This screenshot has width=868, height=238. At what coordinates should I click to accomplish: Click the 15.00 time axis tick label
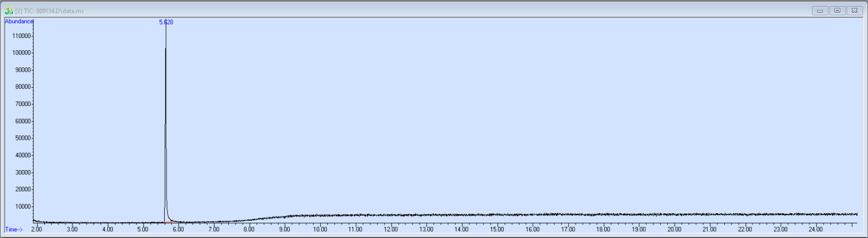[497, 229]
